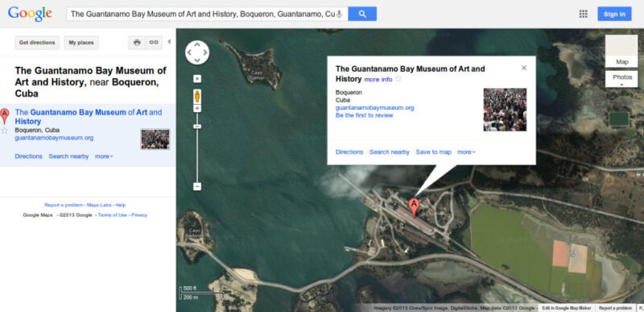This screenshot has height=312, width=644.
Task: Open the Google apps grid
Action: point(583,14)
